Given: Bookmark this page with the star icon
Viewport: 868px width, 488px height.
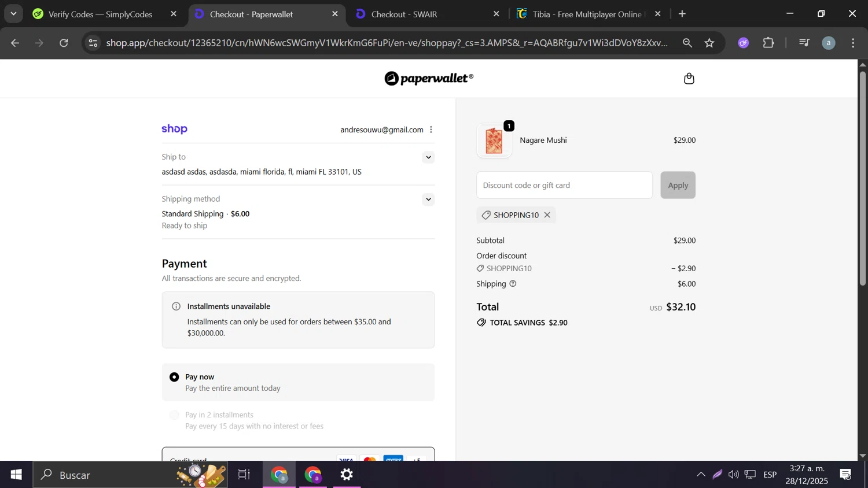Looking at the screenshot, I should (709, 43).
